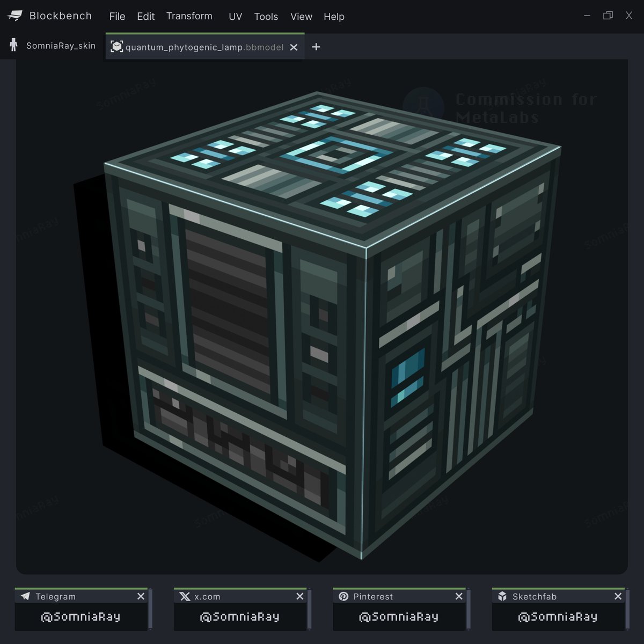Close the Sketchfab panel
644x644 pixels.
pos(618,596)
